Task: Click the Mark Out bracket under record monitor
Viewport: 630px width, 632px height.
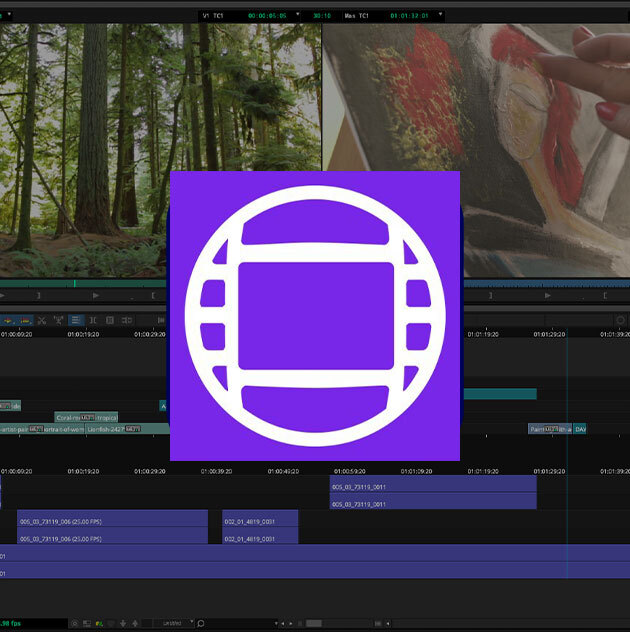Action: coord(491,296)
